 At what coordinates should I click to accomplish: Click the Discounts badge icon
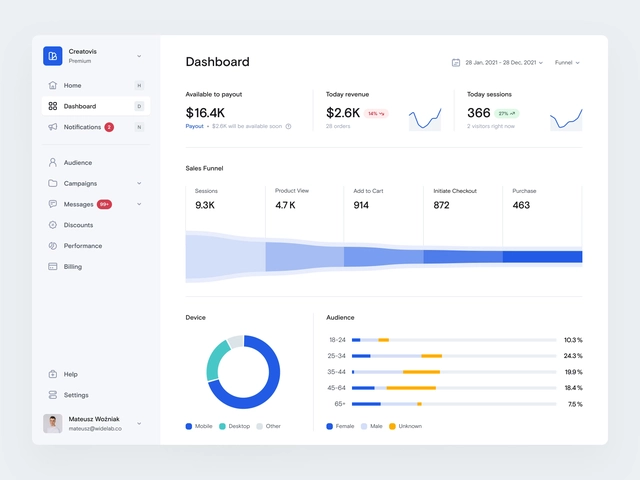pyautogui.click(x=52, y=225)
